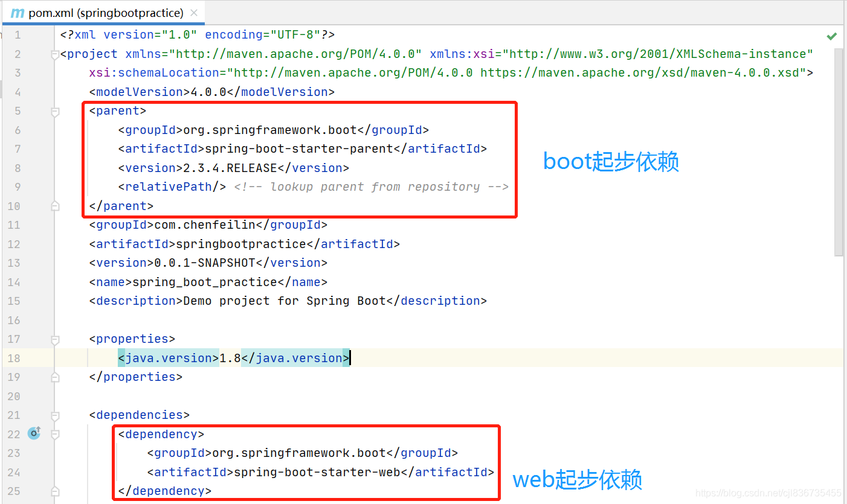This screenshot has height=504, width=847.
Task: Select the pom.xml (springbootpractice) editor tab
Action: pyautogui.click(x=105, y=13)
